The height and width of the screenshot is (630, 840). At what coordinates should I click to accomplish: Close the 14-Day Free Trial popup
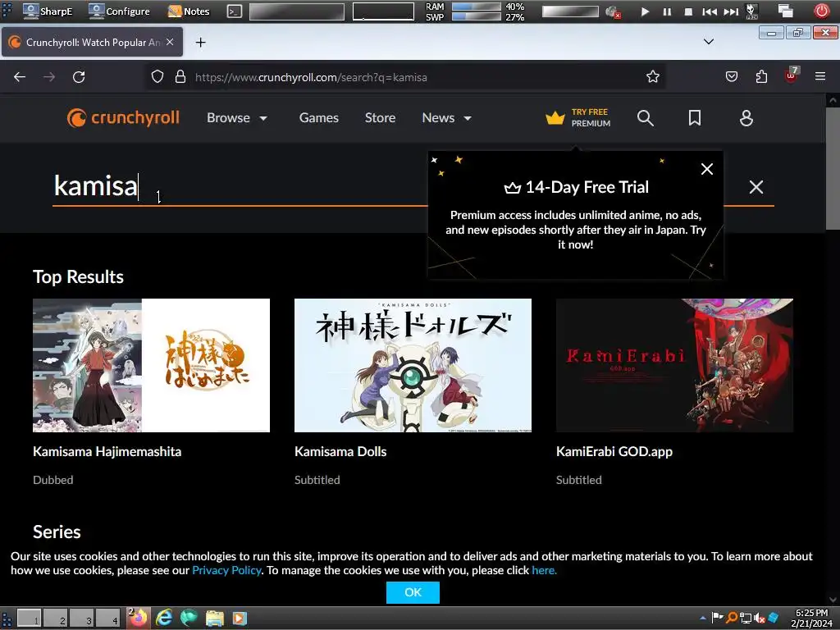pyautogui.click(x=707, y=169)
